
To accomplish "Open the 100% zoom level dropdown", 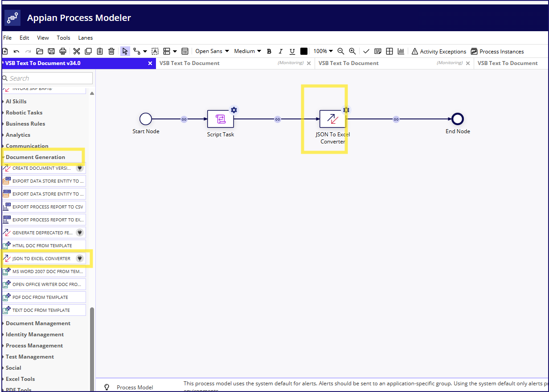I will [323, 51].
